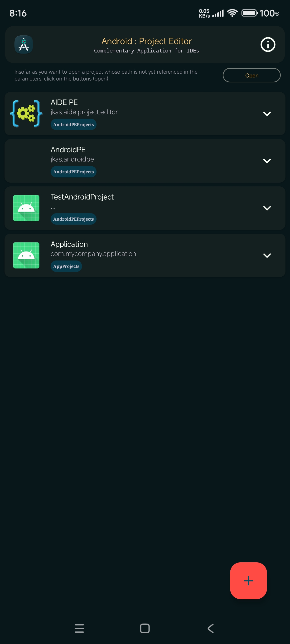
Task: Tap the Wi-Fi status icon
Action: [x=232, y=13]
